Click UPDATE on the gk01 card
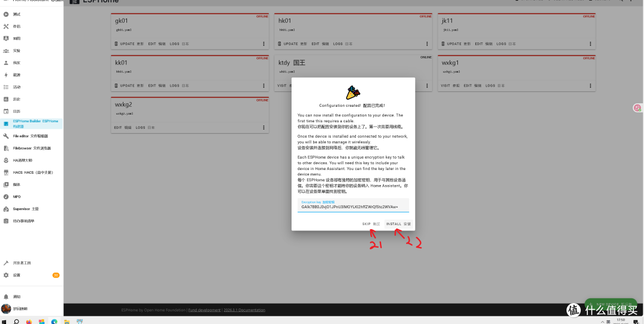This screenshot has width=644, height=324. pyautogui.click(x=132, y=44)
